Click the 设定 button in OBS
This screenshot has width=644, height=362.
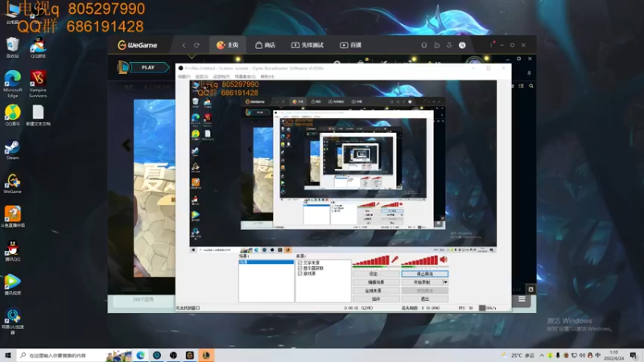[x=376, y=274]
